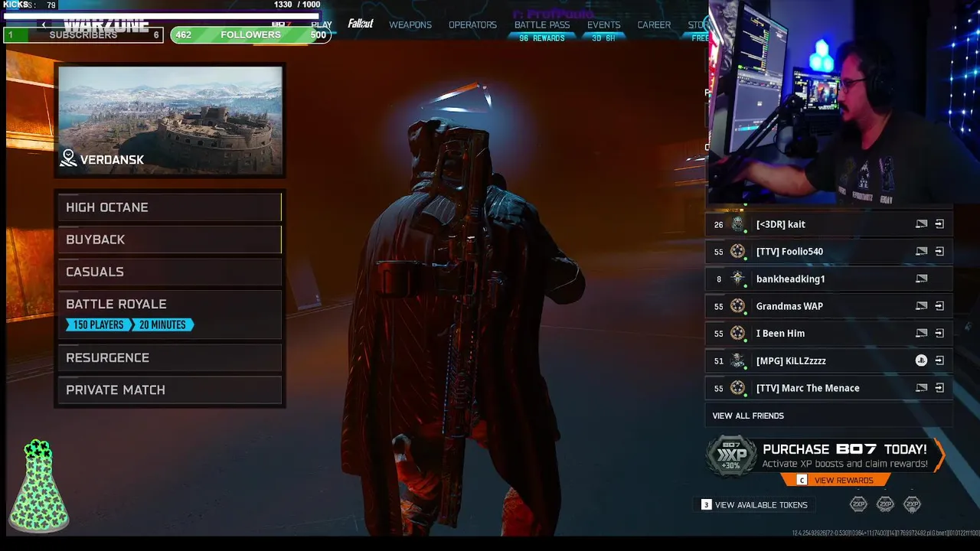Click the name bankheadking1

790,279
